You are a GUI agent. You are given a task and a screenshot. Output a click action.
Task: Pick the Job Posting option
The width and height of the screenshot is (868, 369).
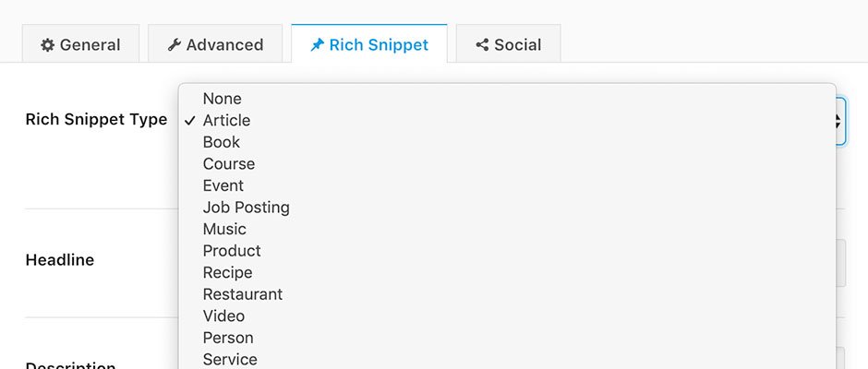[x=246, y=208]
